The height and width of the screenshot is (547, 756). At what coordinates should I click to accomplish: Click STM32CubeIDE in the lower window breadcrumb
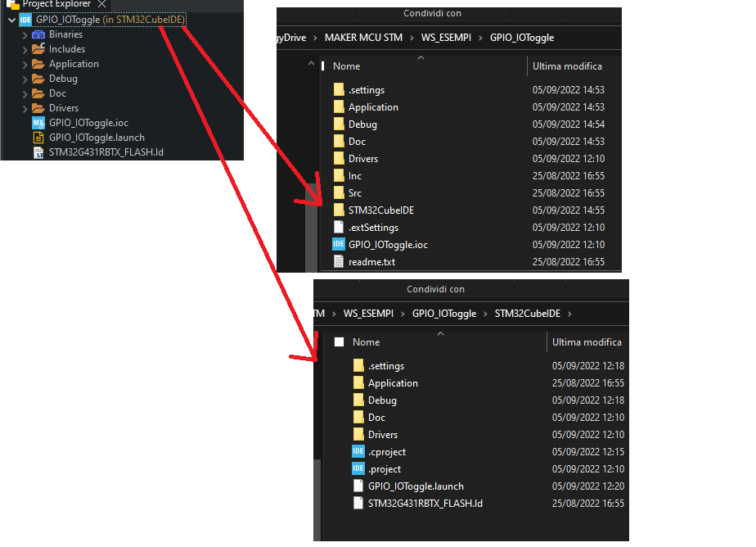tap(528, 314)
